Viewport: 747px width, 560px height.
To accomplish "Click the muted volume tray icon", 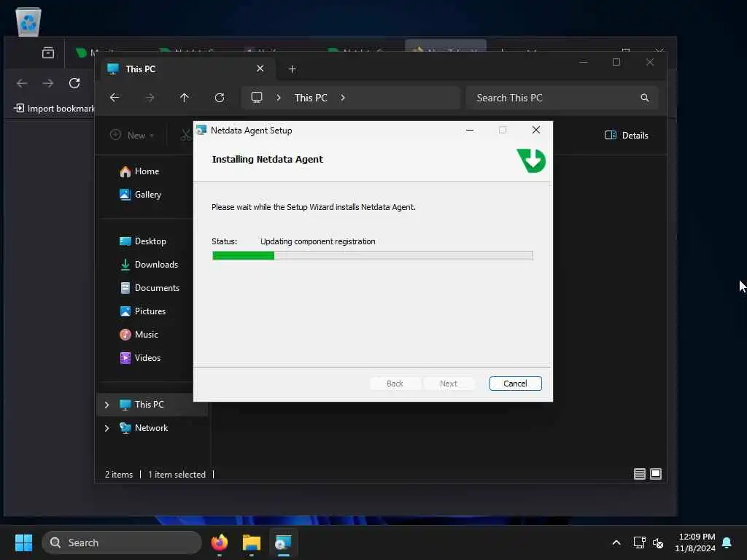I will (658, 542).
